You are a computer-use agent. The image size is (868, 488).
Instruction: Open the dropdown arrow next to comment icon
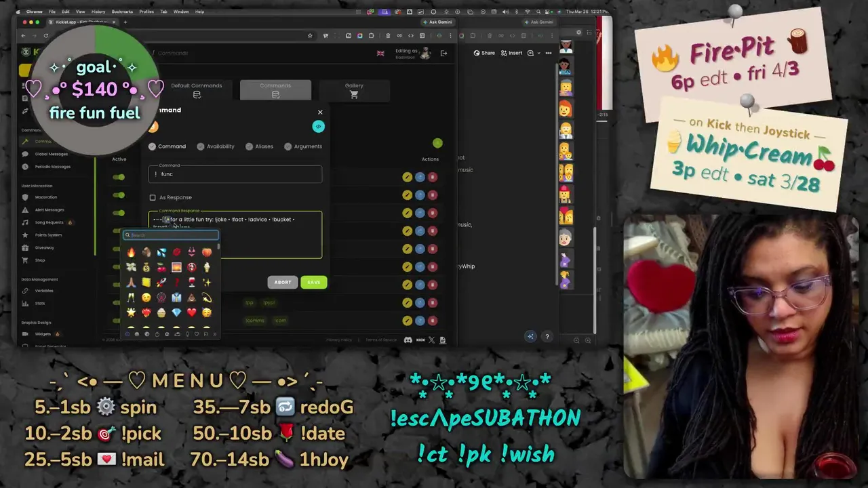coord(539,53)
